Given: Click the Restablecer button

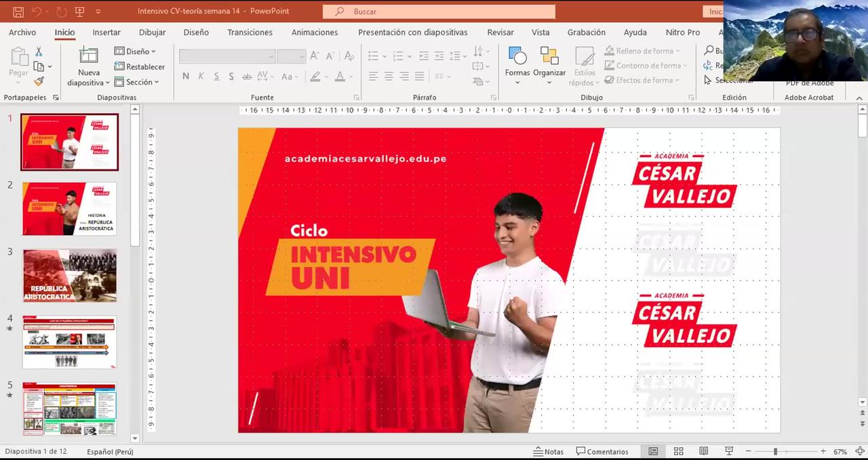Looking at the screenshot, I should click(x=139, y=66).
